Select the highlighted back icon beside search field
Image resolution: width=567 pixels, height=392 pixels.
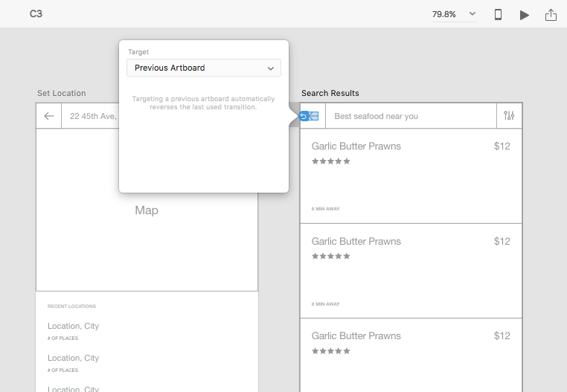pyautogui.click(x=313, y=116)
